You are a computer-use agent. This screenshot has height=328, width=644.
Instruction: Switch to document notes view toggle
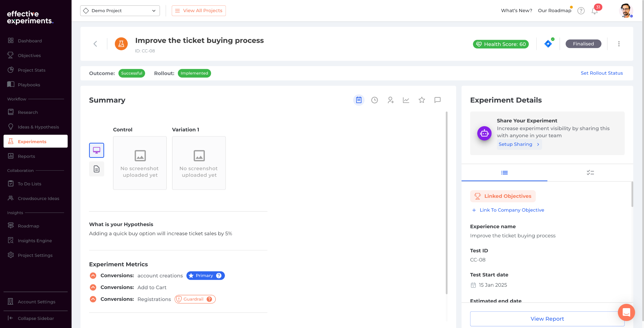(97, 169)
